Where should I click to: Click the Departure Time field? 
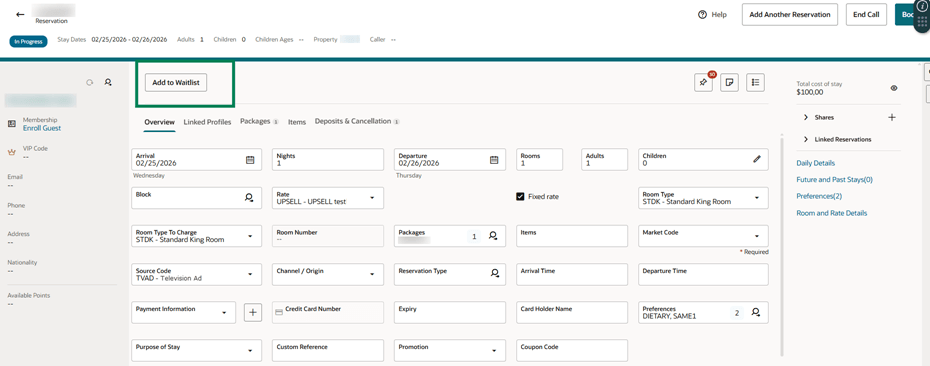click(x=703, y=274)
